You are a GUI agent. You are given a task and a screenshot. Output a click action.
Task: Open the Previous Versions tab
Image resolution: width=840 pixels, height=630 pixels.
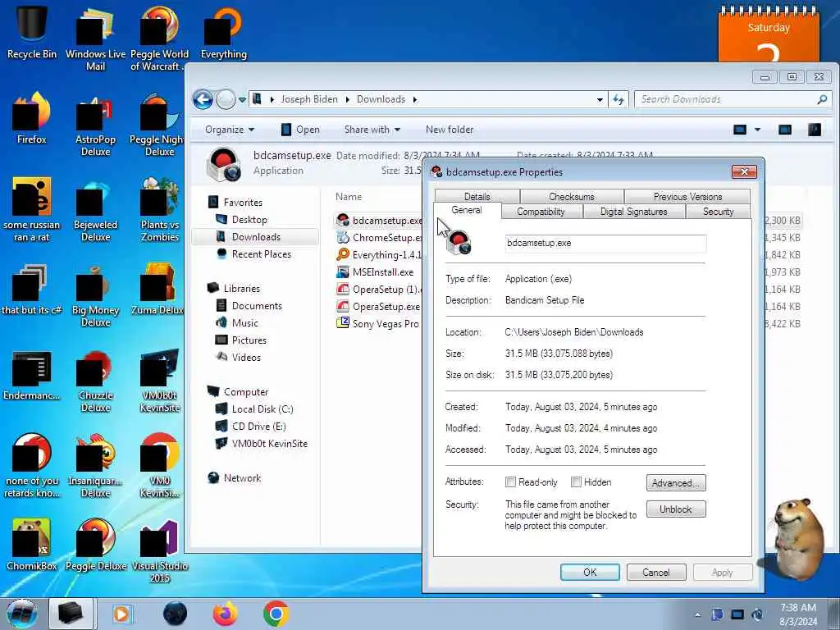tap(687, 197)
